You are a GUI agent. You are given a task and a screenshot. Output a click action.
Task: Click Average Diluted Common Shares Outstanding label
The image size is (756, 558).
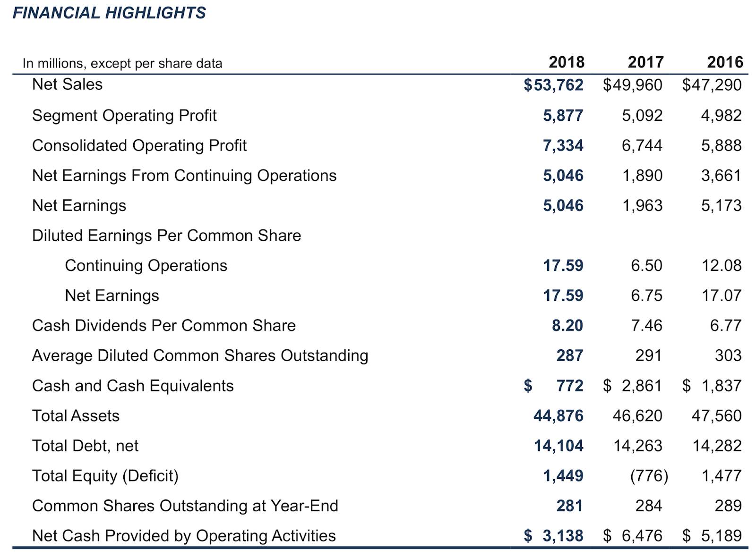pyautogui.click(x=200, y=355)
